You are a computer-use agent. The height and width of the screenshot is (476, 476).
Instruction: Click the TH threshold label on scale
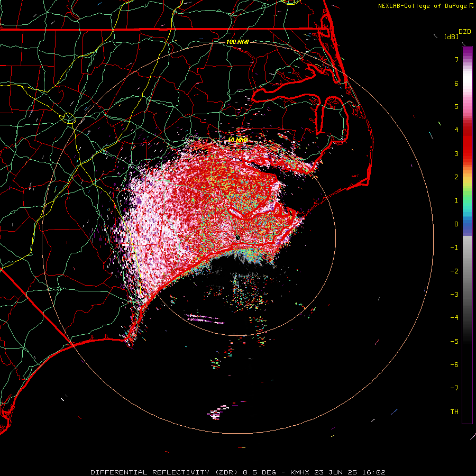pos(454,412)
